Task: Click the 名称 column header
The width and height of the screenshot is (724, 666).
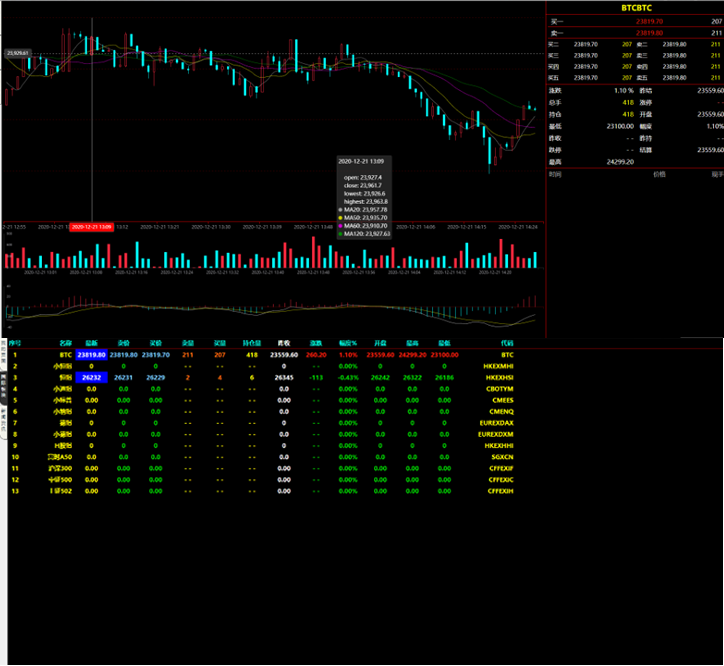Action: [x=66, y=342]
